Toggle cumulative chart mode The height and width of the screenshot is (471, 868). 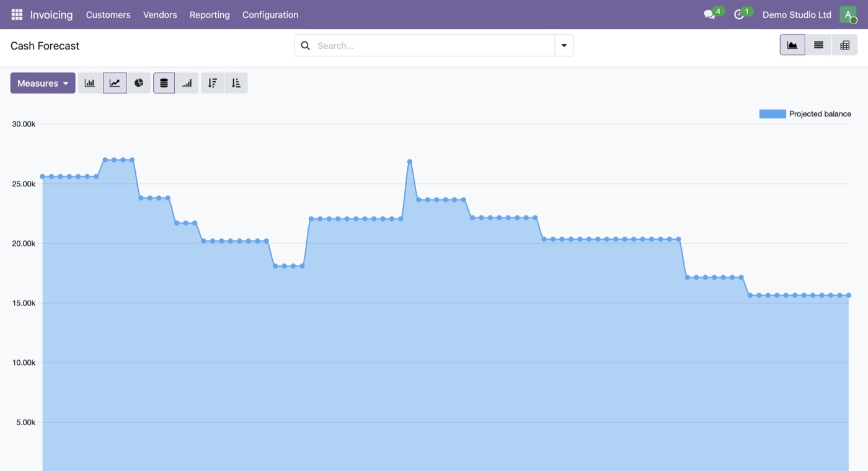click(x=187, y=83)
